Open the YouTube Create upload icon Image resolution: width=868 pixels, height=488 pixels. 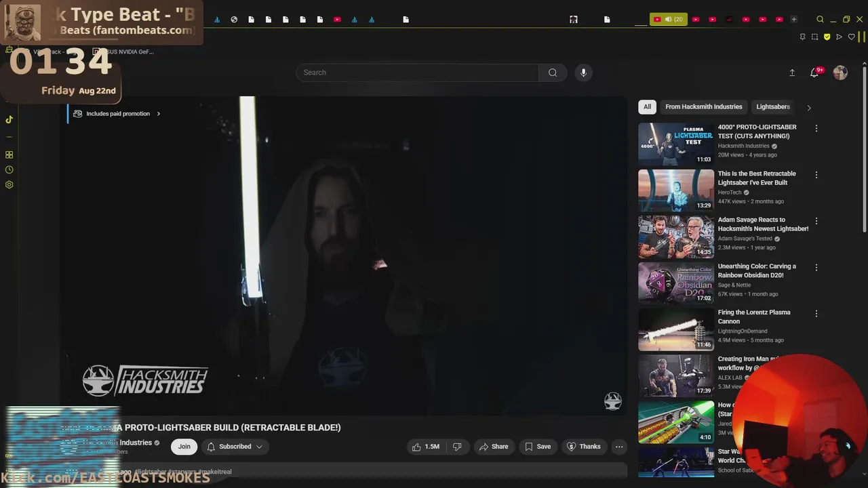point(792,73)
